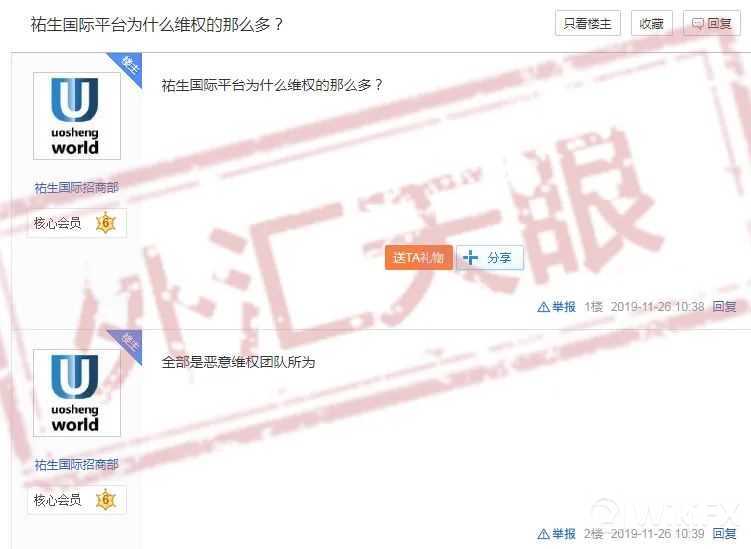Open the first post's uosheng world avatar
751x549 pixels.
(x=77, y=116)
